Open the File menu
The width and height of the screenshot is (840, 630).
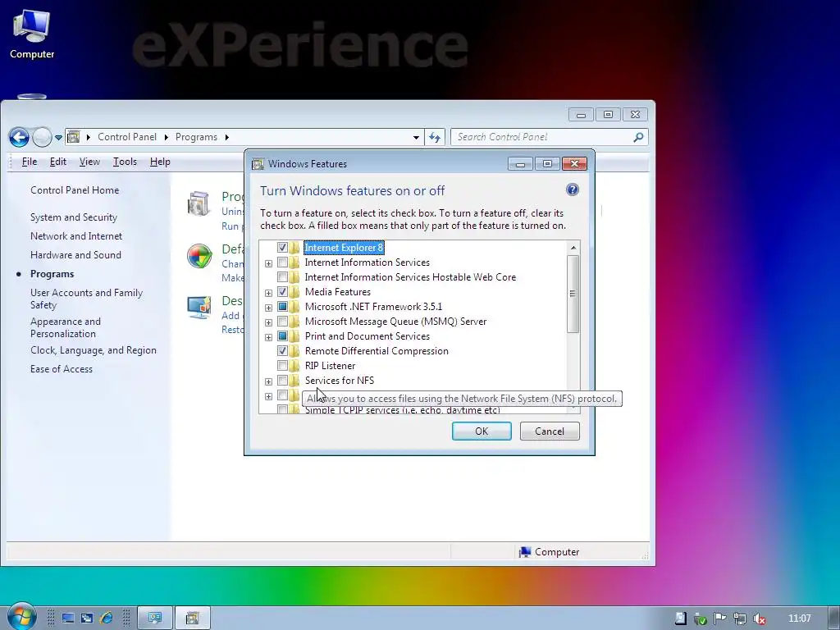(30, 162)
